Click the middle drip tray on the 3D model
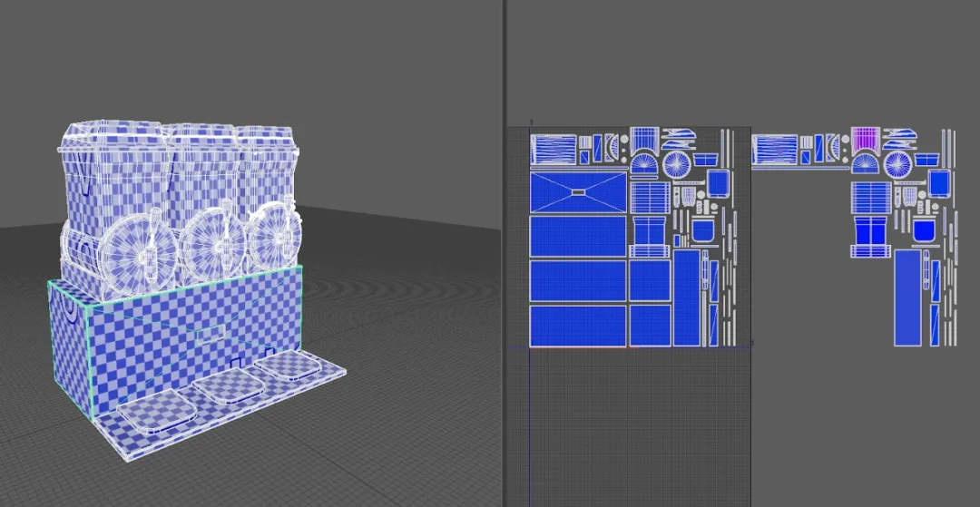Image resolution: width=980 pixels, height=507 pixels. click(x=229, y=385)
